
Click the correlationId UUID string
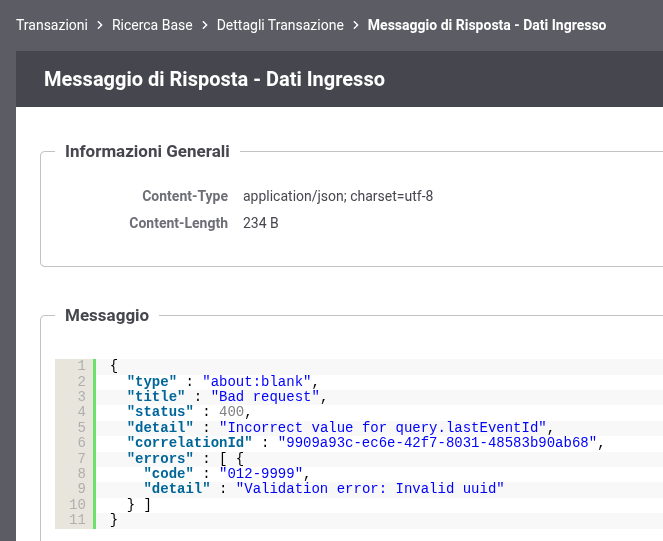[x=436, y=442]
